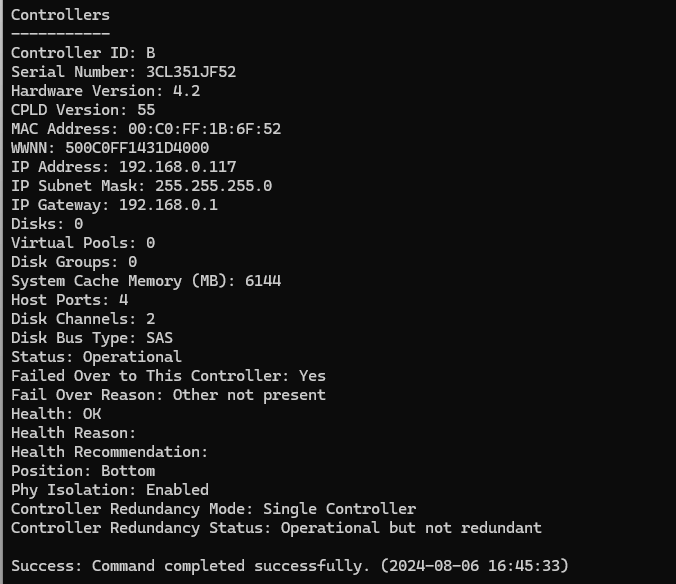This screenshot has width=676, height=584.
Task: Click the Disk Bus Type: SAS line
Action: [x=92, y=338]
